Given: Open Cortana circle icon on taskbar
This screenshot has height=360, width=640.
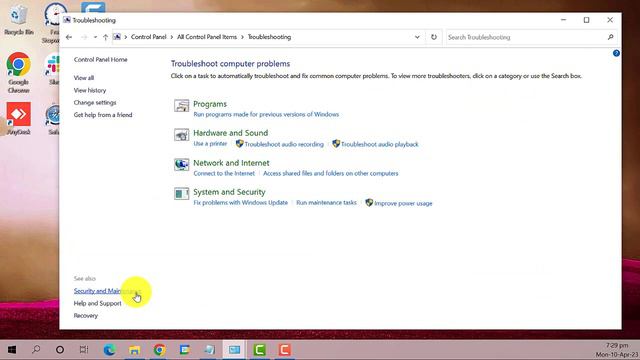Looking at the screenshot, I should 60,350.
